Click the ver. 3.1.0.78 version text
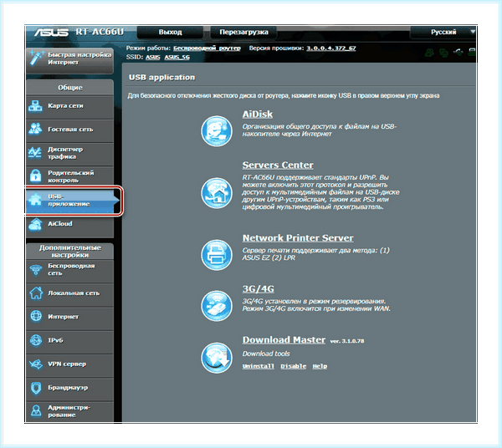 tap(346, 341)
